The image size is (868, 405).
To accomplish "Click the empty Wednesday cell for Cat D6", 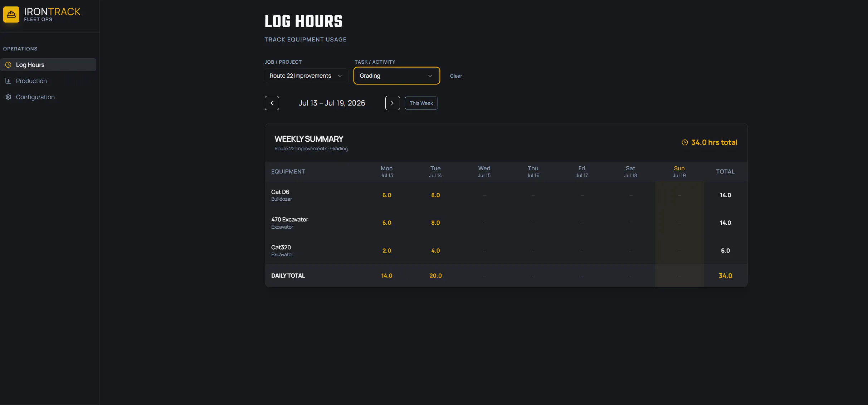I will coord(484,195).
